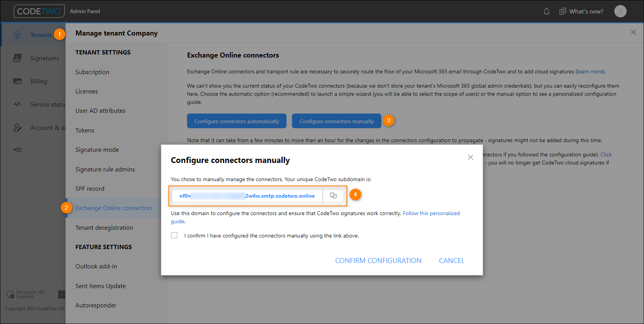Viewport: 644px width, 324px height.
Task: Click the CodeTwo logo
Action: tap(39, 11)
